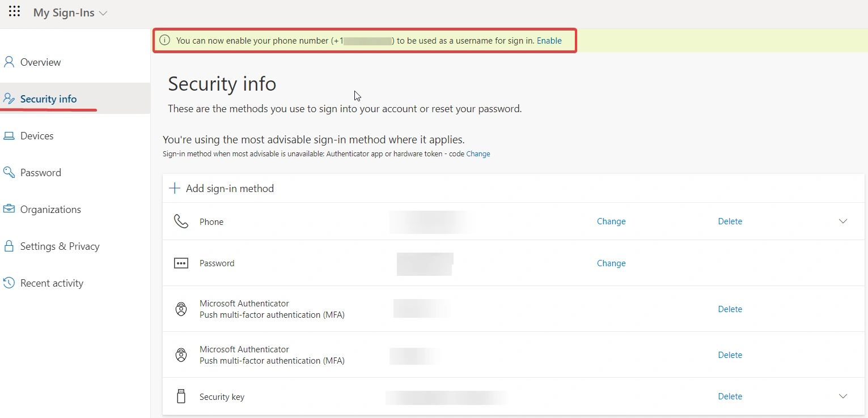
Task: Click the Security info key icon
Action: (9, 98)
